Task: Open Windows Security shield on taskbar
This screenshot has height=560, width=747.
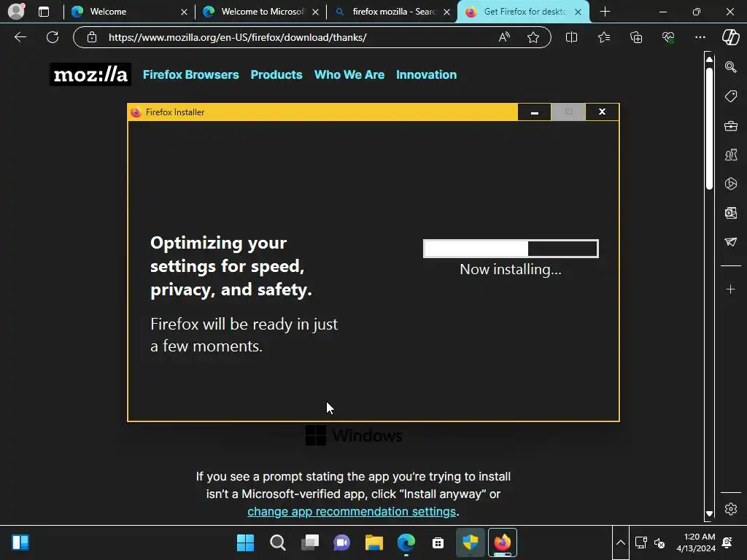Action: point(471,542)
